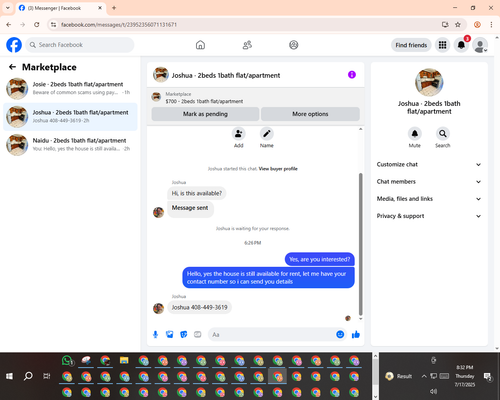This screenshot has height=400, width=500.
Task: Focus the Search Facebook field
Action: pyautogui.click(x=80, y=45)
